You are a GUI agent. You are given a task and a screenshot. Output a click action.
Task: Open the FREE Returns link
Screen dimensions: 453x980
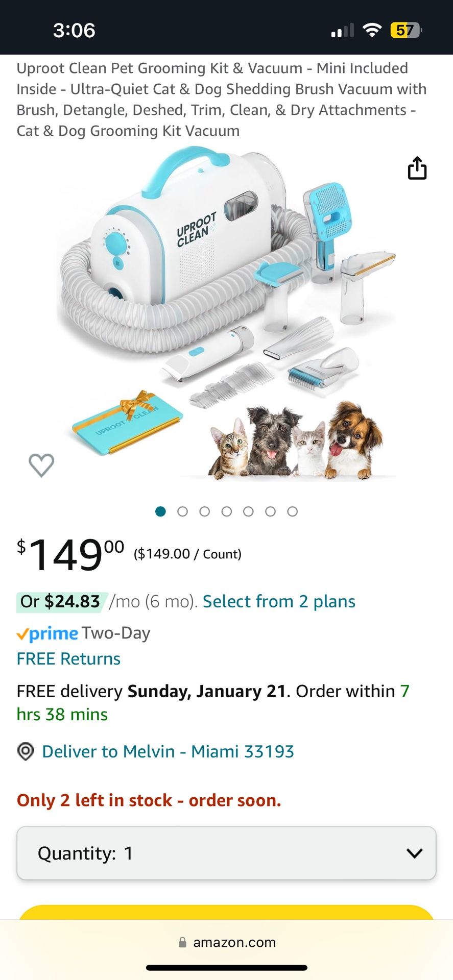point(68,658)
